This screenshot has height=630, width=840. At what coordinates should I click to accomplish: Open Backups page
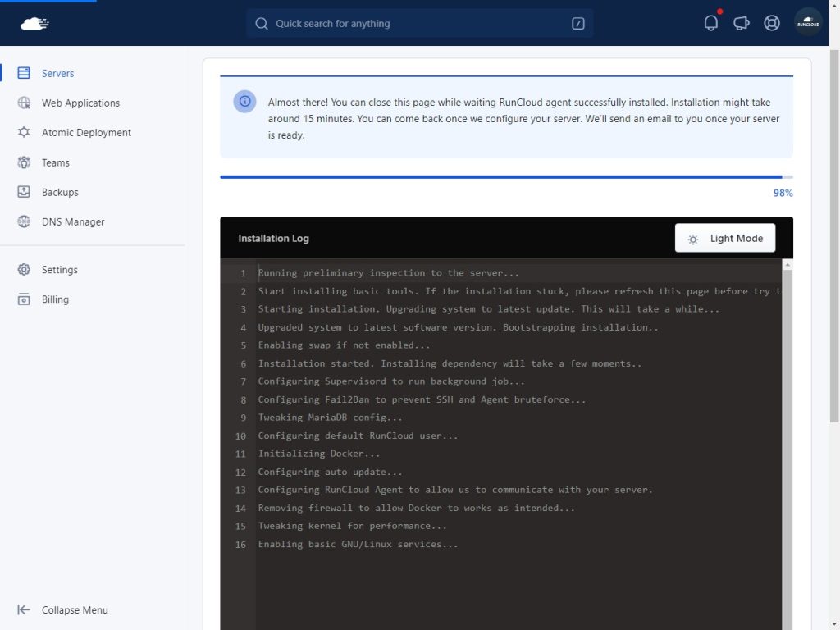(x=60, y=192)
